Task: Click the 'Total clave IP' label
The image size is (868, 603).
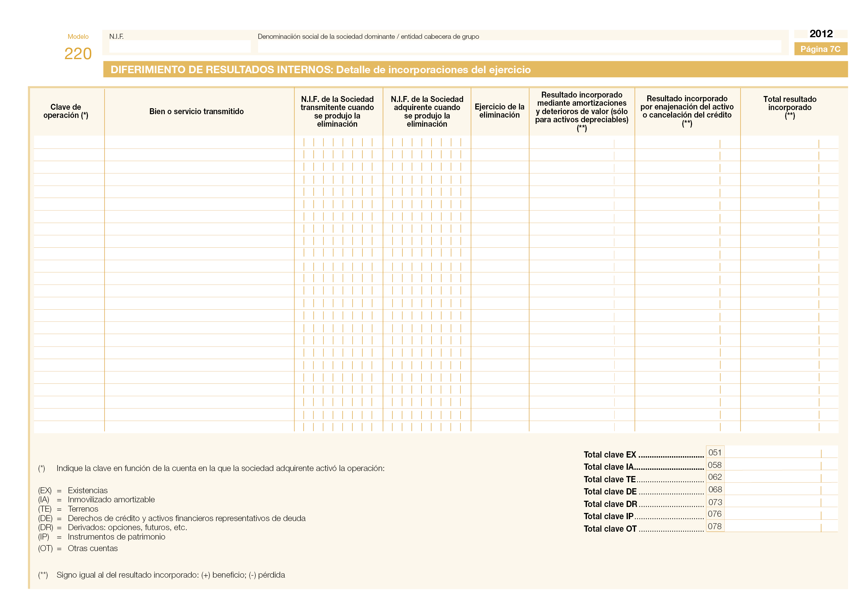Action: pos(608,516)
